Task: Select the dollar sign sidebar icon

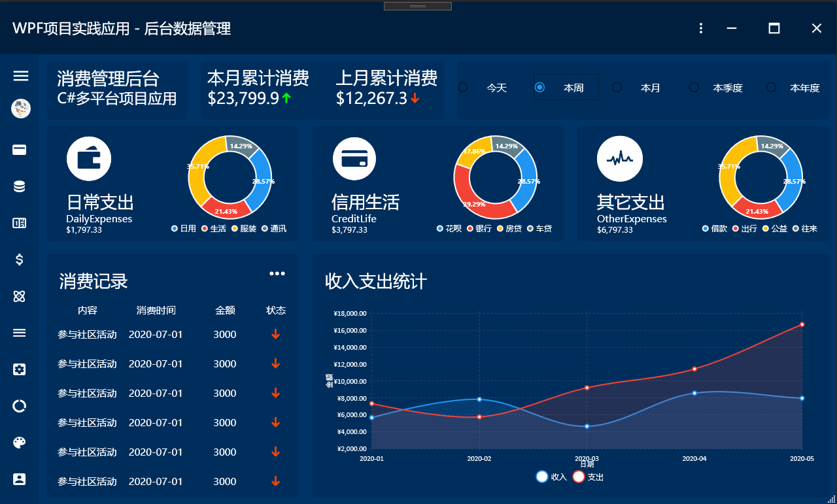Action: coord(20,260)
